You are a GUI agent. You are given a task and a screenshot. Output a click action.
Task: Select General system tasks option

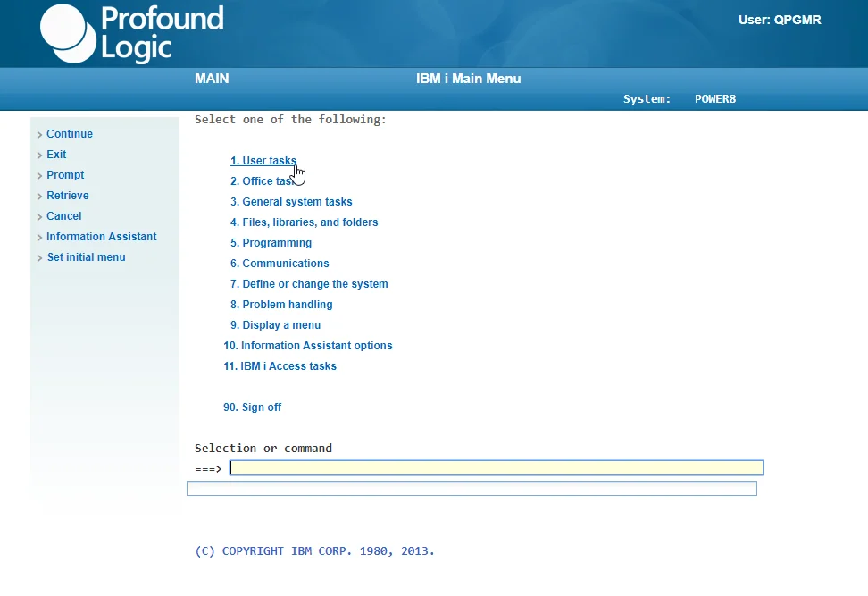coord(291,202)
